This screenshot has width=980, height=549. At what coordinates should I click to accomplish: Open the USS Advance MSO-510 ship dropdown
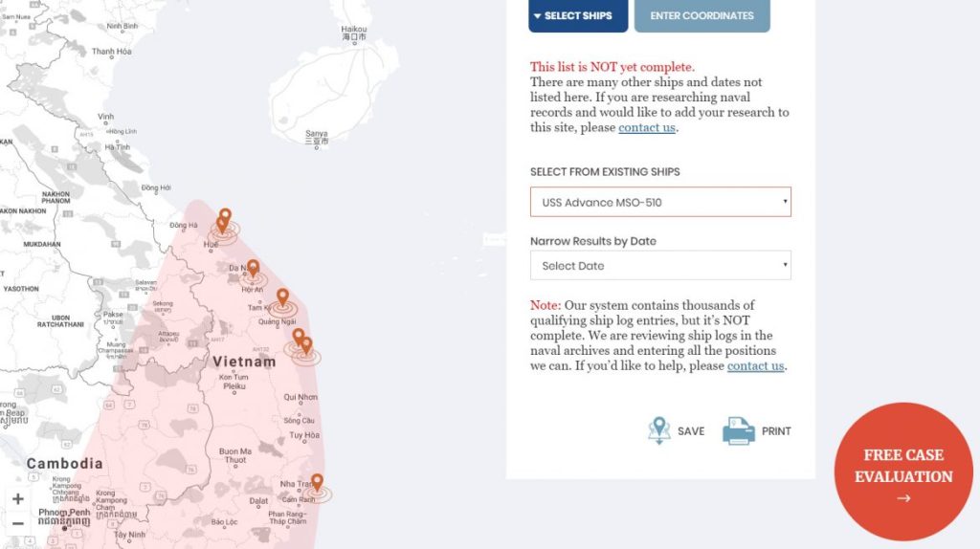coord(660,203)
